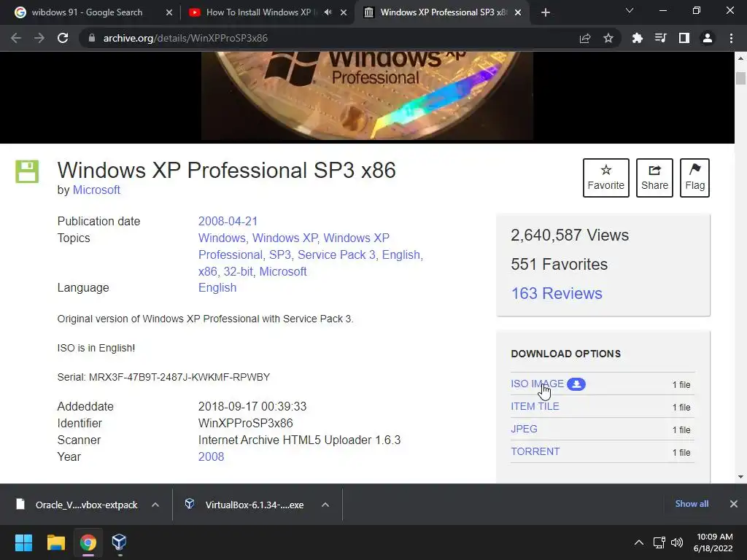747x560 pixels.
Task: Open the media control icon in toolbar
Action: tap(661, 38)
